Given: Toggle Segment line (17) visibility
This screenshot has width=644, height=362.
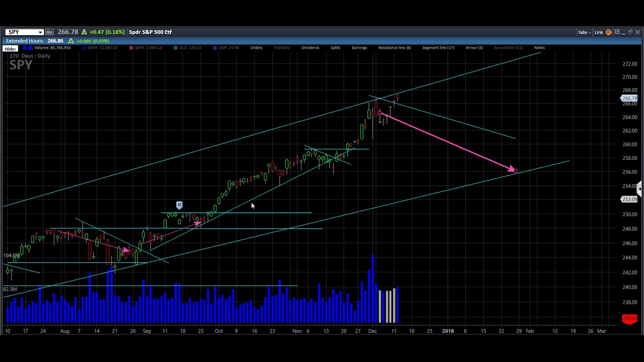Looking at the screenshot, I should point(438,48).
